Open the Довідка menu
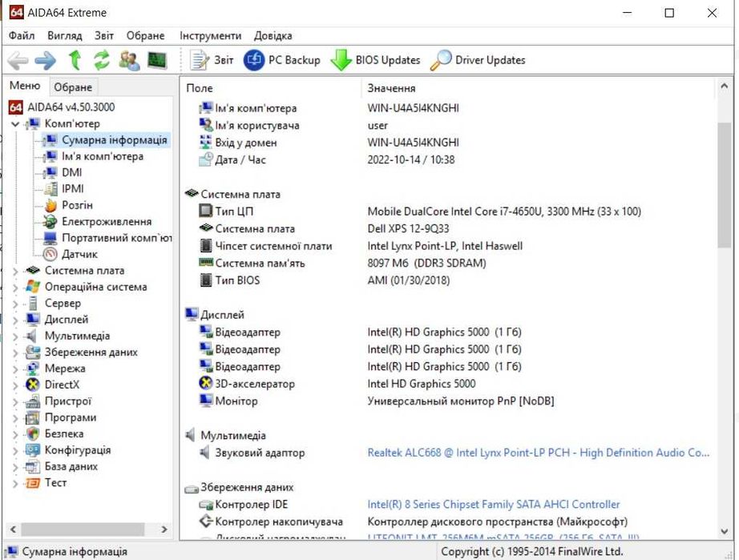 pos(273,36)
